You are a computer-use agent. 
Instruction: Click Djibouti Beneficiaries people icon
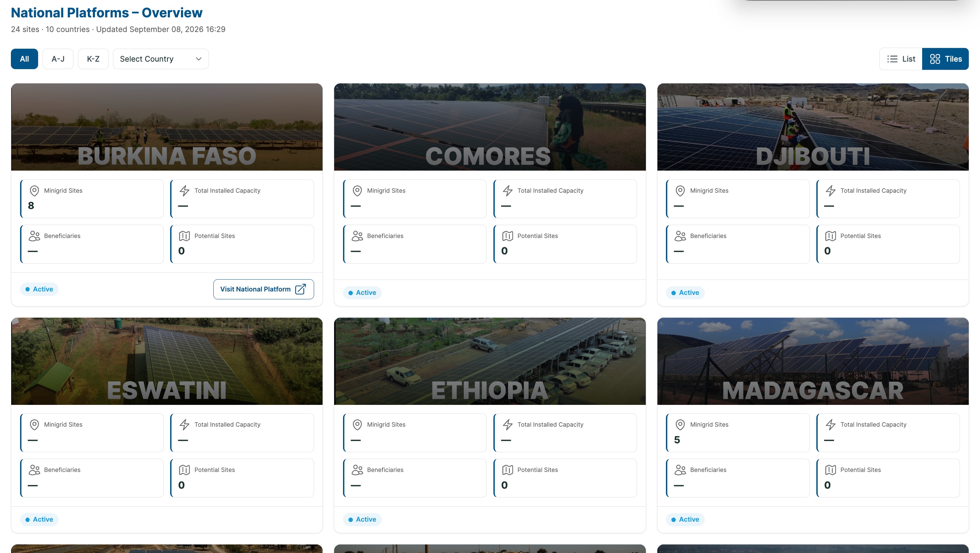point(680,236)
